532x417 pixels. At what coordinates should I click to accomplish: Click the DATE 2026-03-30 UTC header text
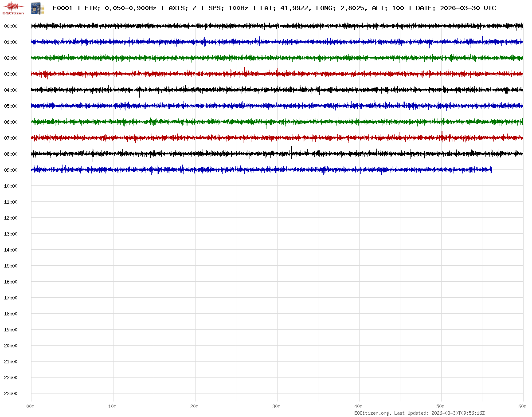[x=456, y=8]
